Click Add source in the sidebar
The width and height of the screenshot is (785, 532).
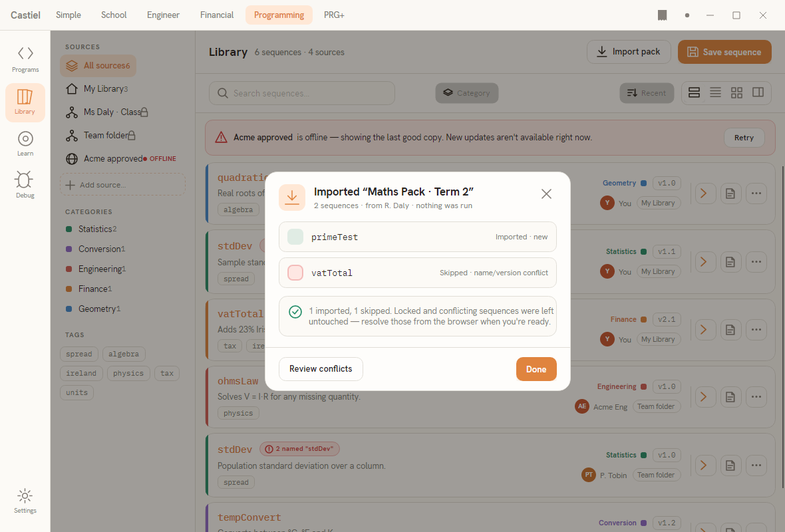click(x=122, y=185)
